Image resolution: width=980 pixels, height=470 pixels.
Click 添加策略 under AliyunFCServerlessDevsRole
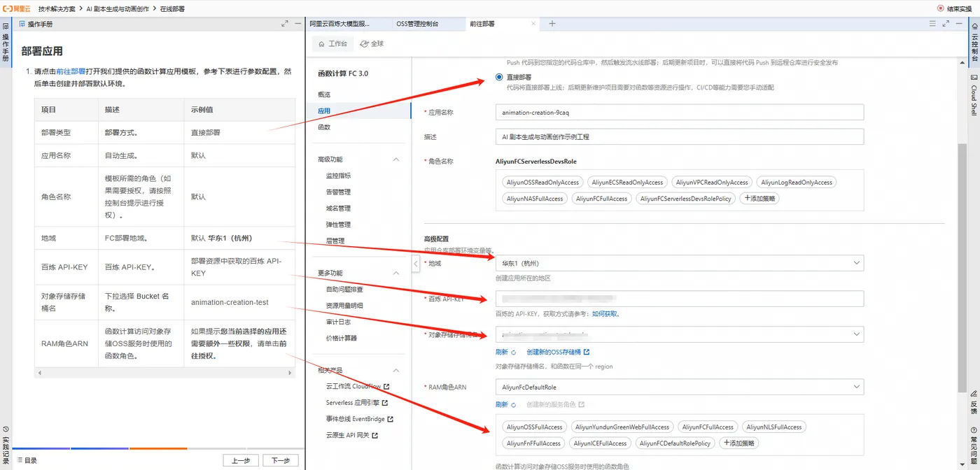(x=759, y=199)
